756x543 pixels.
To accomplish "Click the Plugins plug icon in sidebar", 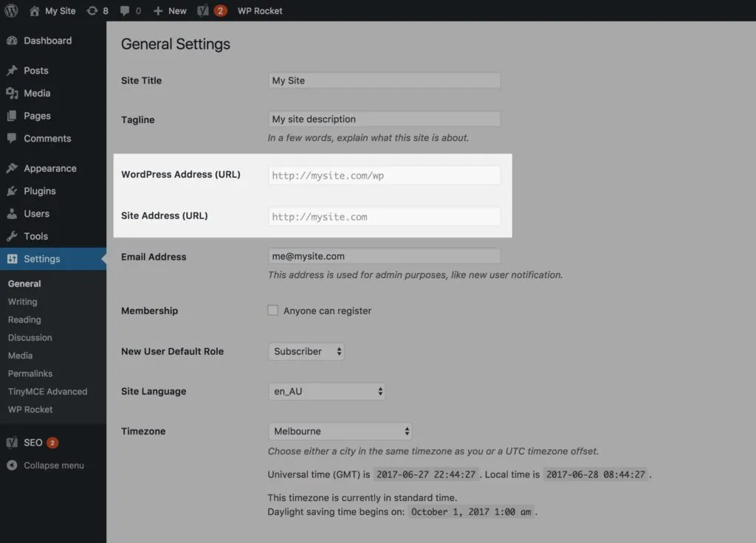I will (x=12, y=191).
